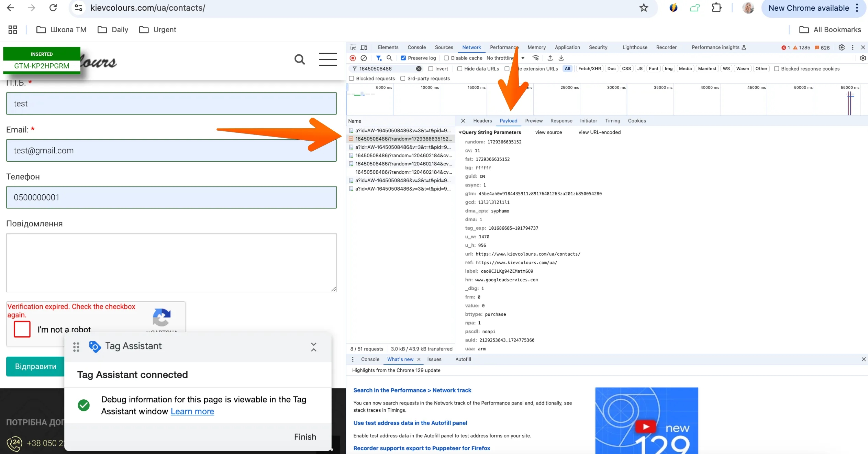Bookmark this page with the star icon

click(644, 8)
